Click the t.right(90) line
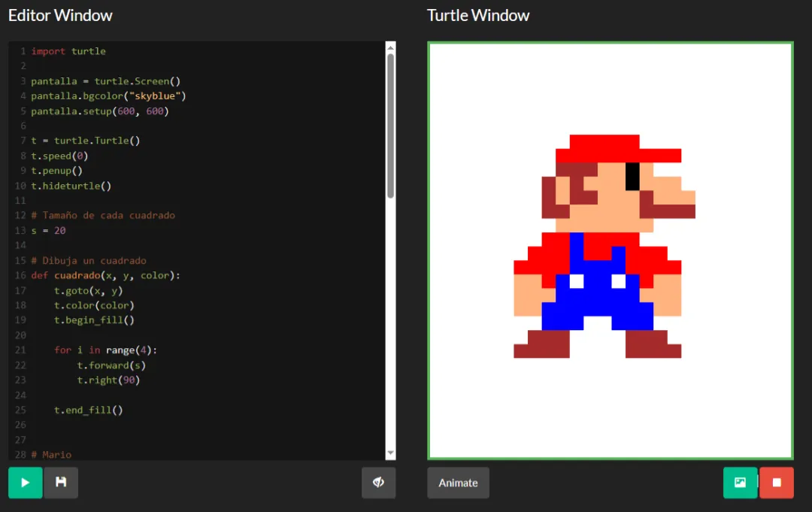Viewport: 812px width, 512px height. pos(109,380)
